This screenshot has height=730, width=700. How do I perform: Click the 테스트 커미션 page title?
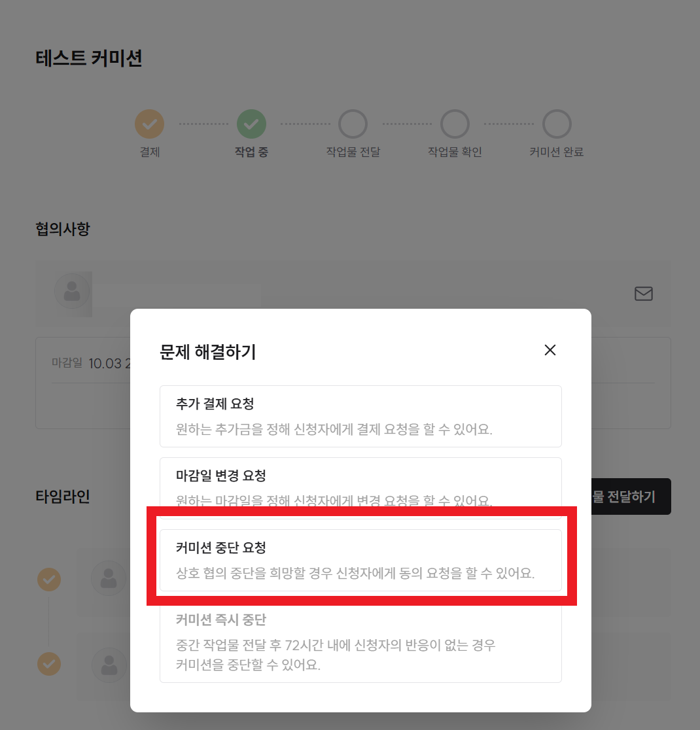pos(89,58)
